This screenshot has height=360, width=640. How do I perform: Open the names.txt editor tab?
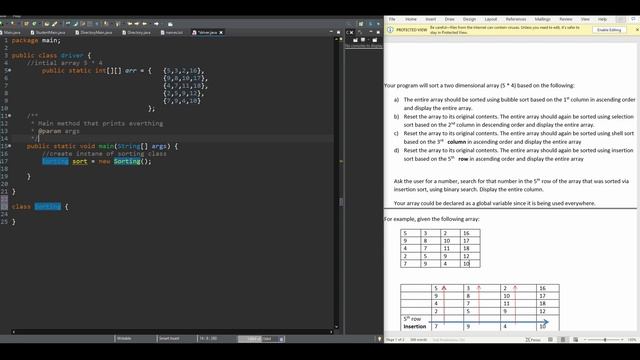coord(172,32)
